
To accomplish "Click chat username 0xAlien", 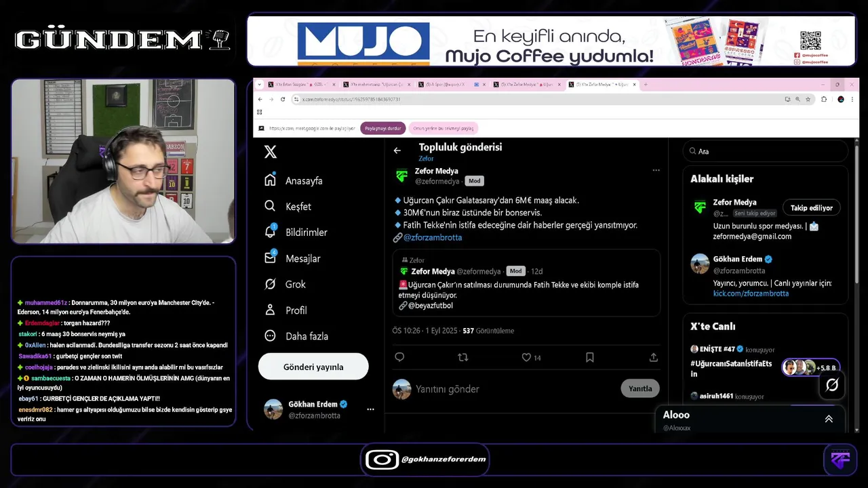I will [36, 345].
